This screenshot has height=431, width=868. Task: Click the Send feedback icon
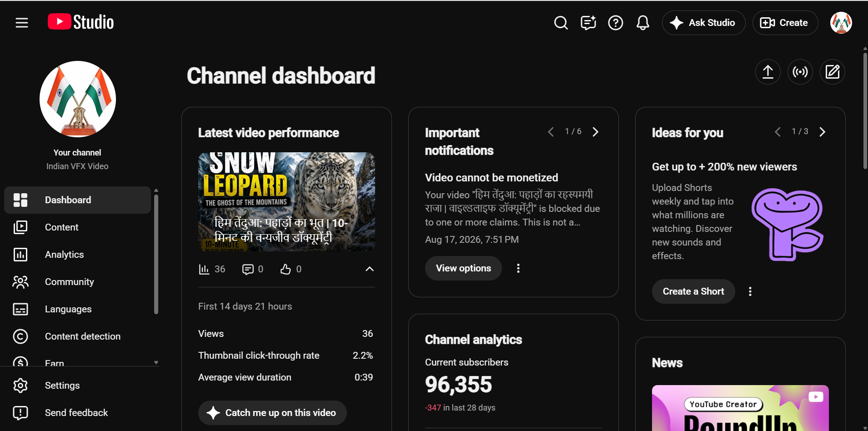(x=20, y=413)
